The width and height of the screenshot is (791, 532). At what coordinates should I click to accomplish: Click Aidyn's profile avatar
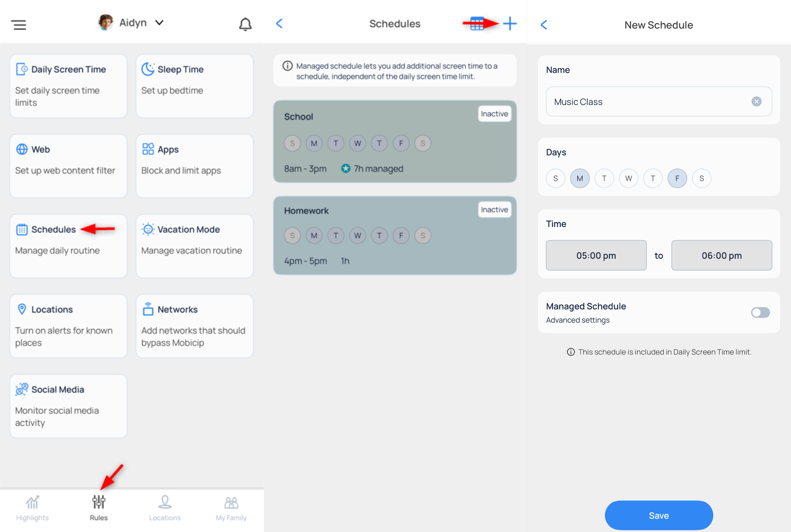(x=106, y=23)
